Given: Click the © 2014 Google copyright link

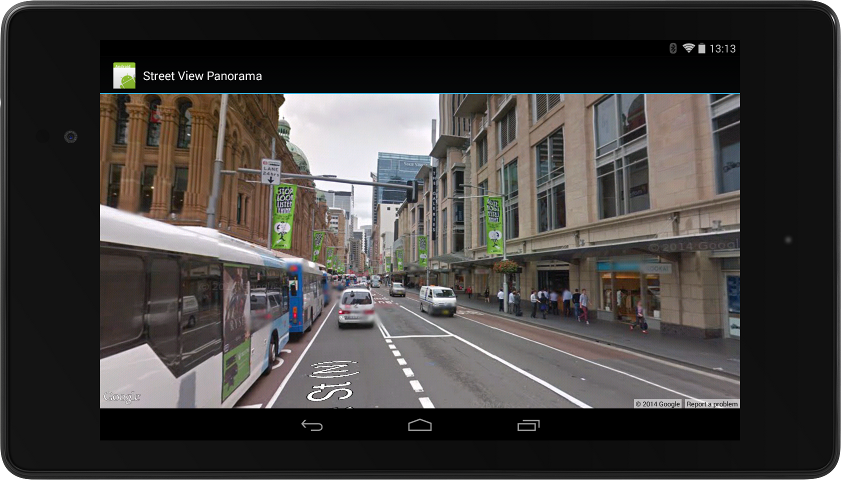Looking at the screenshot, I should tap(658, 404).
